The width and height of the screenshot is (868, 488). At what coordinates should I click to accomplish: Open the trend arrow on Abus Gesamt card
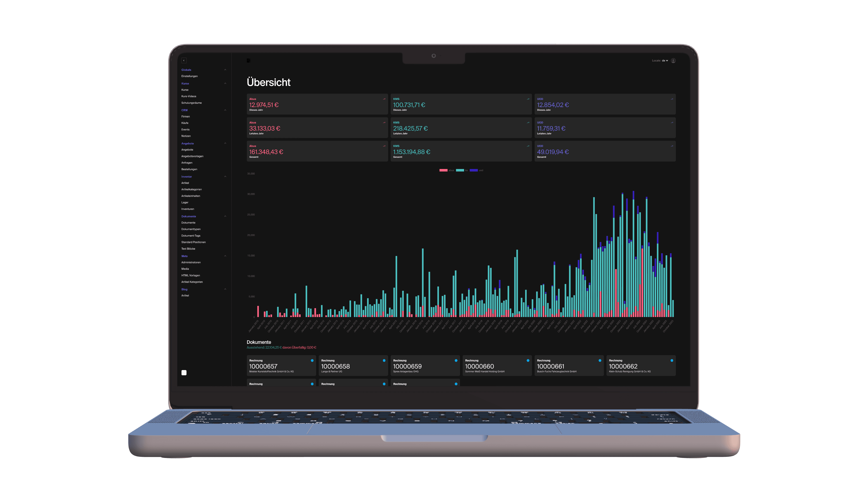[x=384, y=146]
